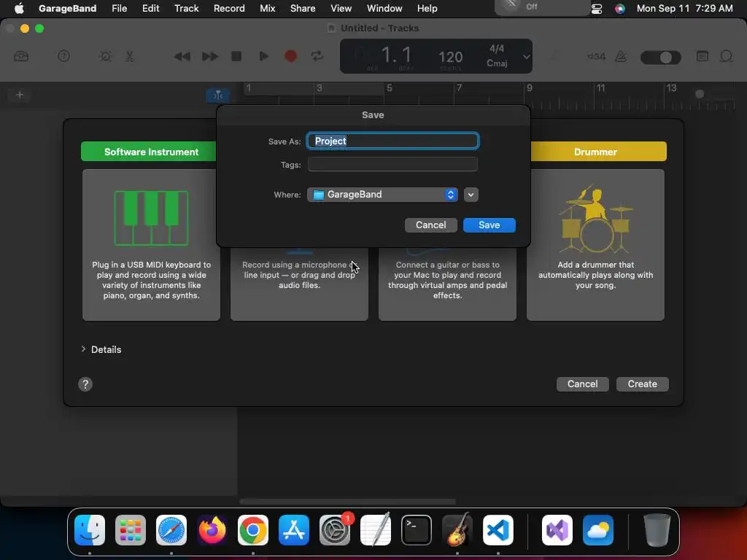Open the Trash in the Dock
747x560 pixels.
pyautogui.click(x=657, y=530)
